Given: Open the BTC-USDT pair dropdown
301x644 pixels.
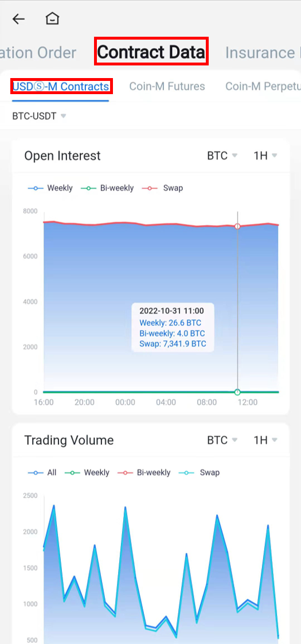Looking at the screenshot, I should (x=39, y=117).
